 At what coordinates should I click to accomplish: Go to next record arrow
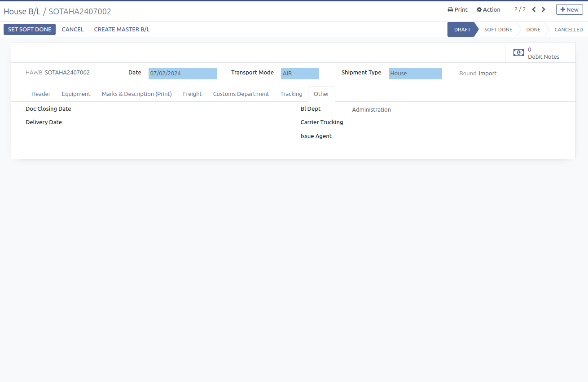click(544, 9)
